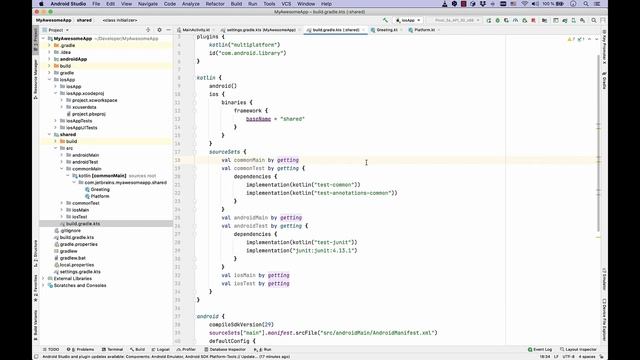This screenshot has width=640, height=360.
Task: Select build.gradle.kts under shared
Action: pyautogui.click(x=83, y=224)
